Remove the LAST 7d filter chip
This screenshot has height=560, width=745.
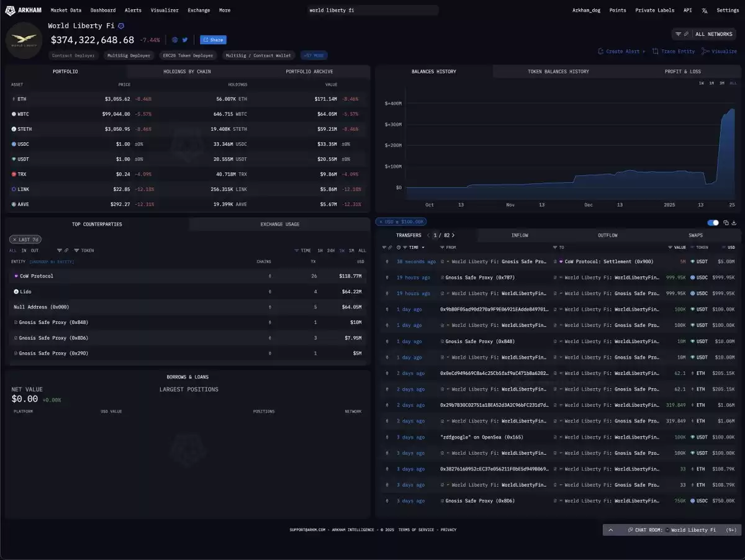click(15, 239)
